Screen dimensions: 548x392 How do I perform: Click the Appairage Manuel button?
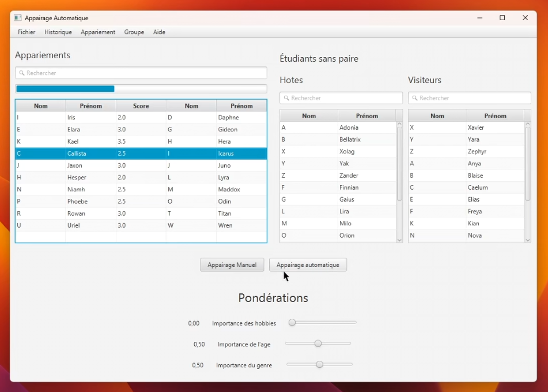(x=232, y=265)
